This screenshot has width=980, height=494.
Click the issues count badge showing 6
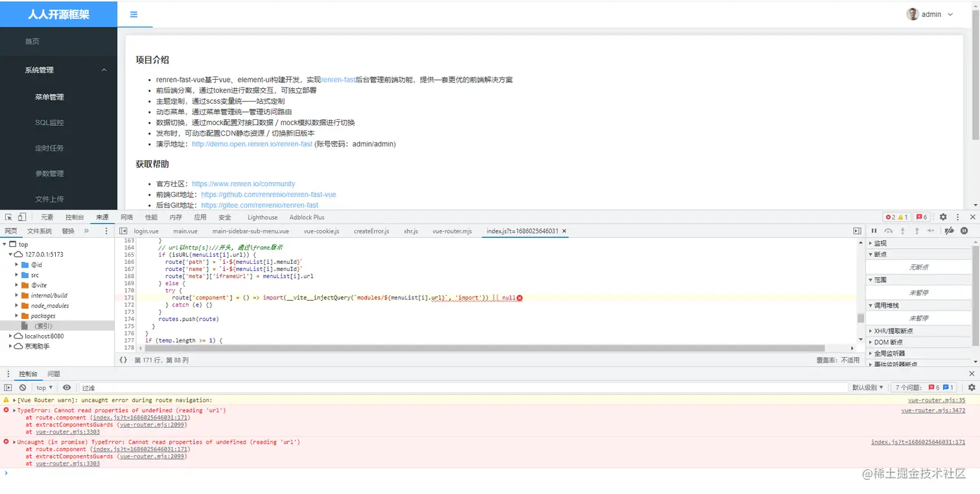coord(922,217)
